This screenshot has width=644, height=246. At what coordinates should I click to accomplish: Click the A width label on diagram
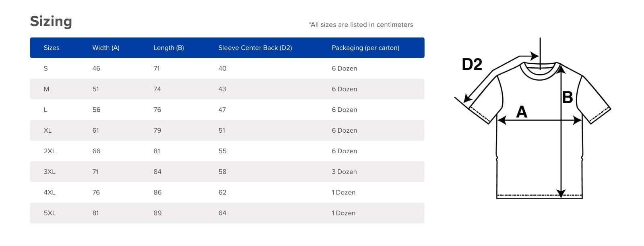(x=521, y=112)
